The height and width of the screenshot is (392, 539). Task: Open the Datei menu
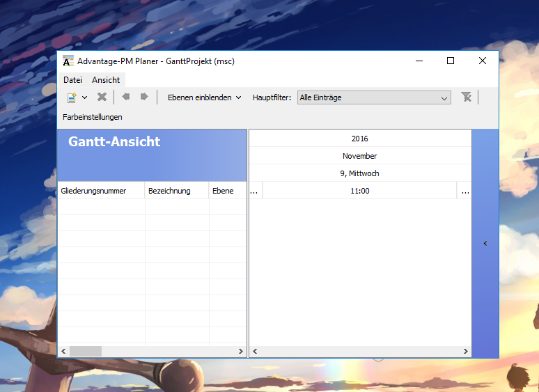(x=72, y=80)
